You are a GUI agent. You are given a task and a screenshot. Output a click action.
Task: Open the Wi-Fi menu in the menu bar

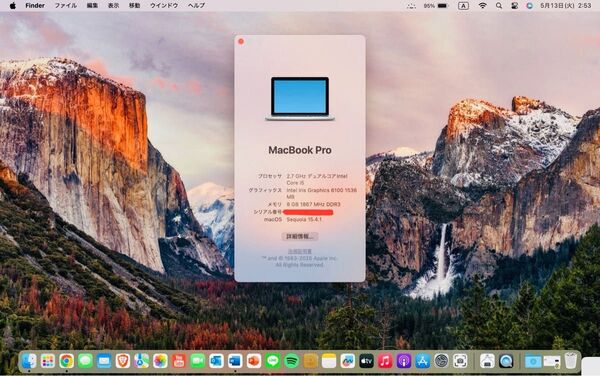point(483,6)
